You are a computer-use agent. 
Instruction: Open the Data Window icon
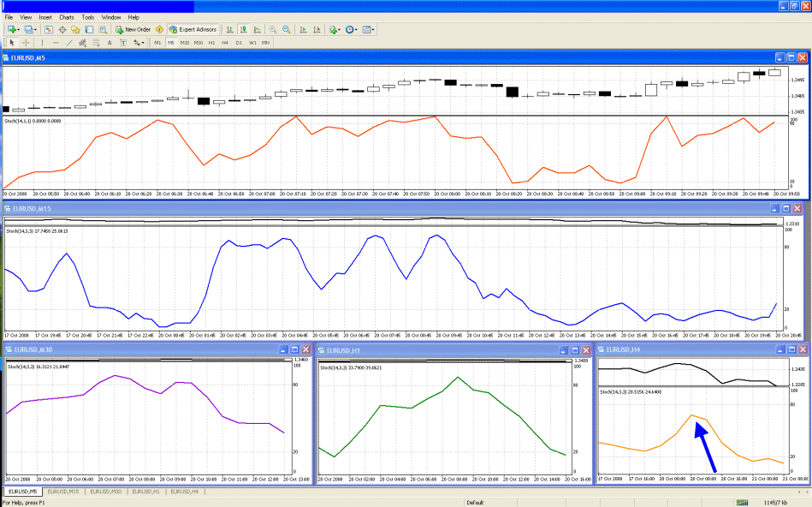coord(62,30)
